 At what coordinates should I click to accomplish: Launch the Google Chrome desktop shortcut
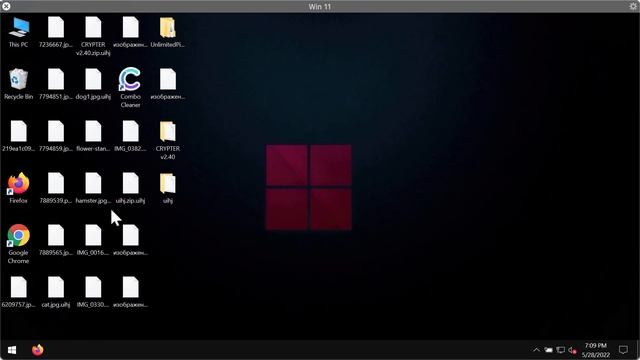(18, 244)
